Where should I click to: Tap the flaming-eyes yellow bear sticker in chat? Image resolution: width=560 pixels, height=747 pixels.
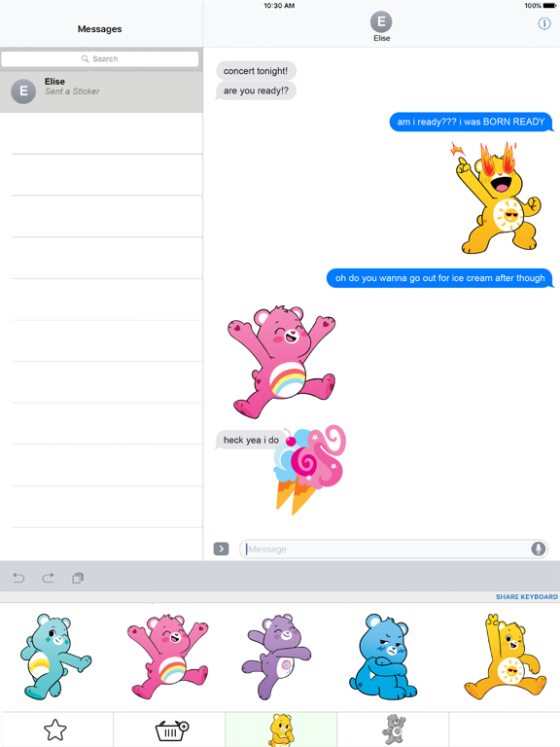pyautogui.click(x=496, y=197)
